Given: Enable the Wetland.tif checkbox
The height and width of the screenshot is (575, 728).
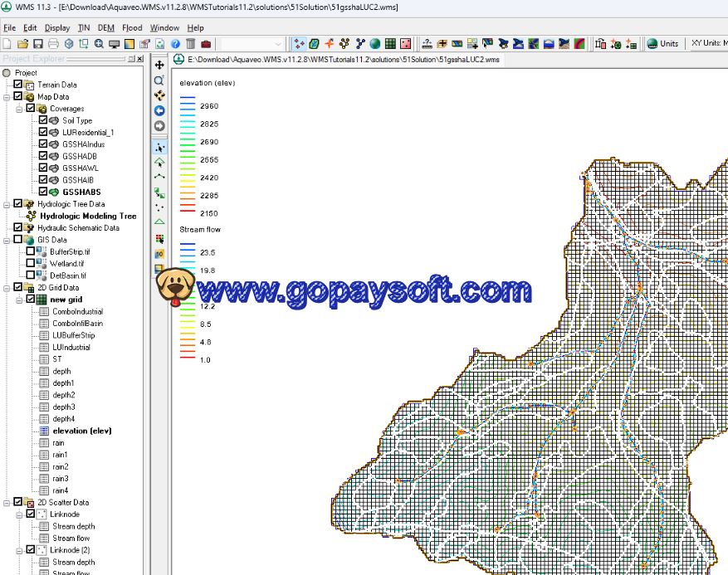Looking at the screenshot, I should tap(31, 263).
